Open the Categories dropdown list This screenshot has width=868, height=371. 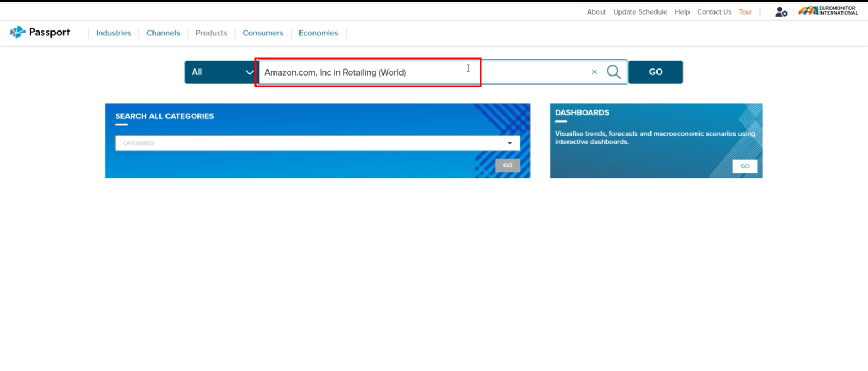point(317,143)
